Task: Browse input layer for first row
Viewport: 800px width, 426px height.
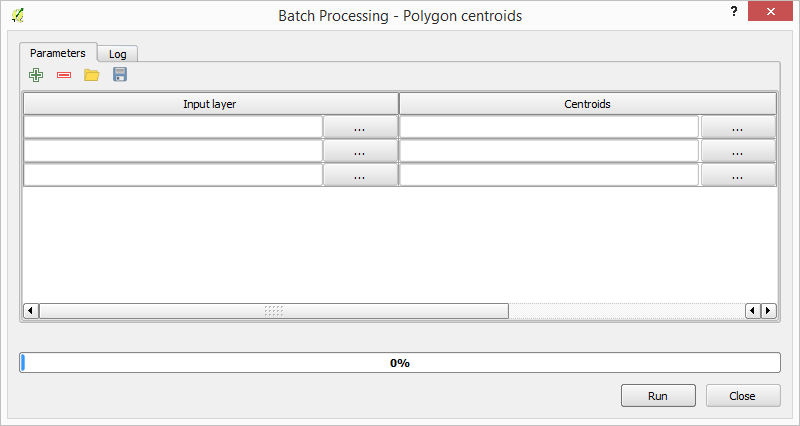Action: coord(359,127)
